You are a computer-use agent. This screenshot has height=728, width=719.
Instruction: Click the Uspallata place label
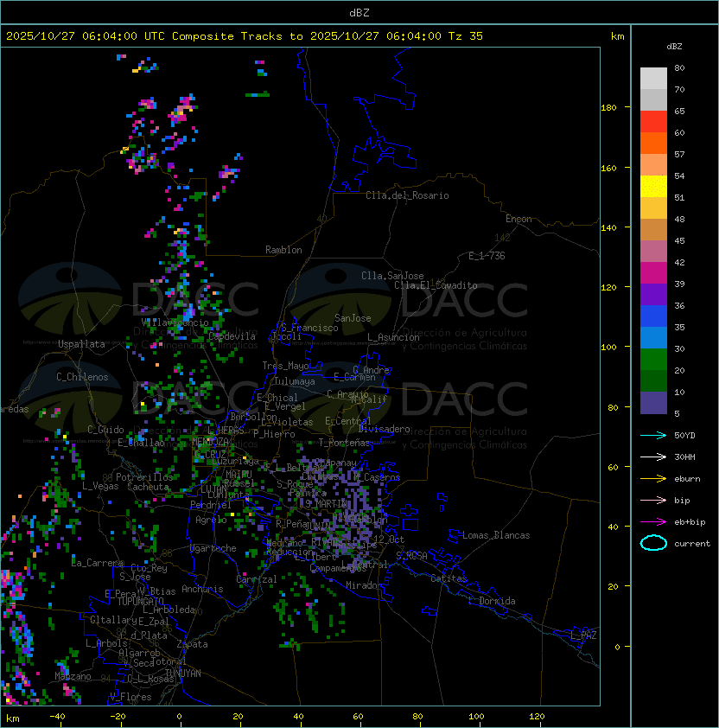coord(81,344)
